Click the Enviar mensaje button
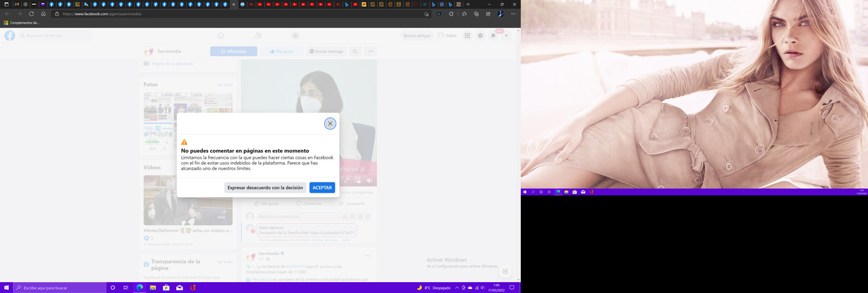 click(x=326, y=52)
